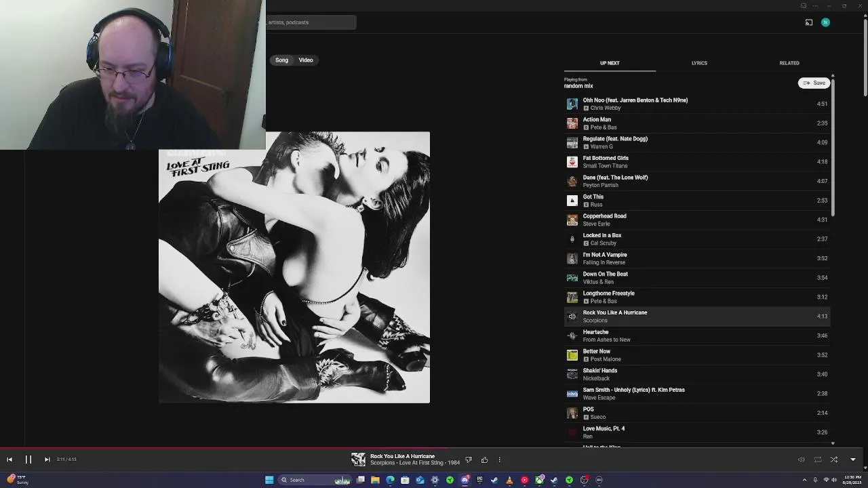Dislike Rock You Like A Hurricane

pyautogui.click(x=469, y=460)
